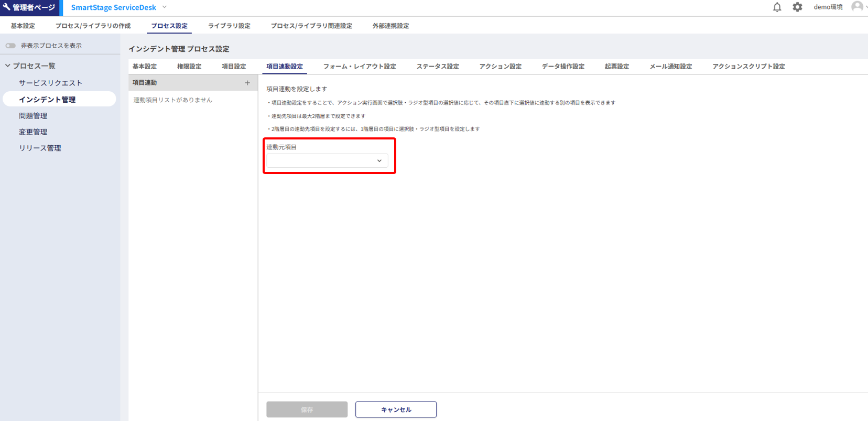The height and width of the screenshot is (421, 868).
Task: Click the user avatar icon
Action: coord(857,7)
